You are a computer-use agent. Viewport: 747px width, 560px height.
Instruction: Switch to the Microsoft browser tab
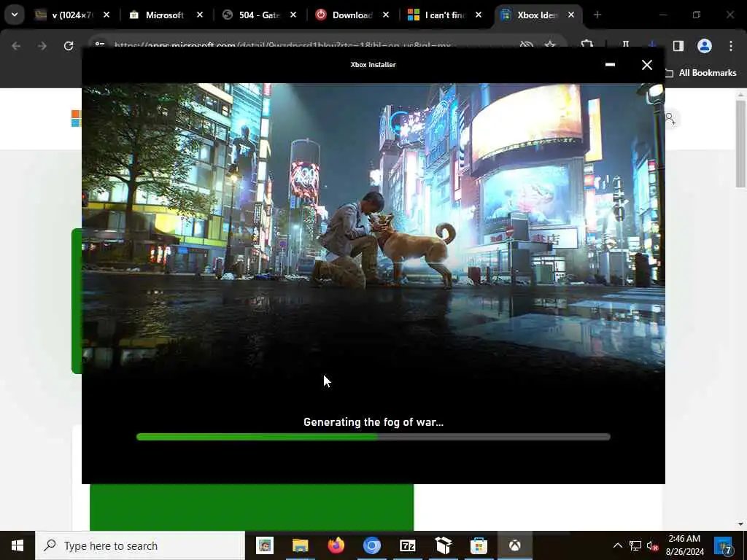164,15
